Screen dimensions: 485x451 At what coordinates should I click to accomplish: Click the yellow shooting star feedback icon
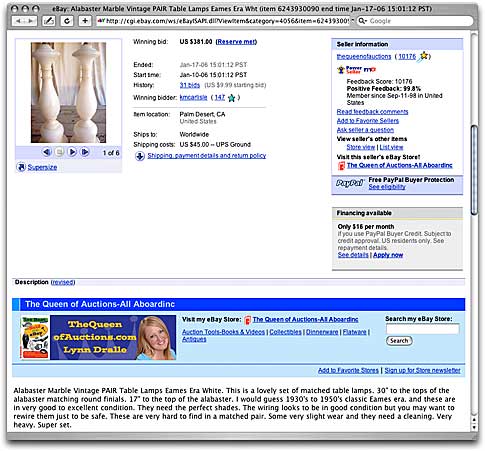coord(423,56)
